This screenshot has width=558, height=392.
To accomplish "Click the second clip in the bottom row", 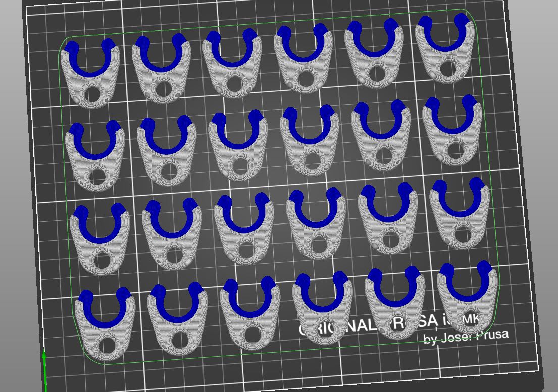I will 178,319.
